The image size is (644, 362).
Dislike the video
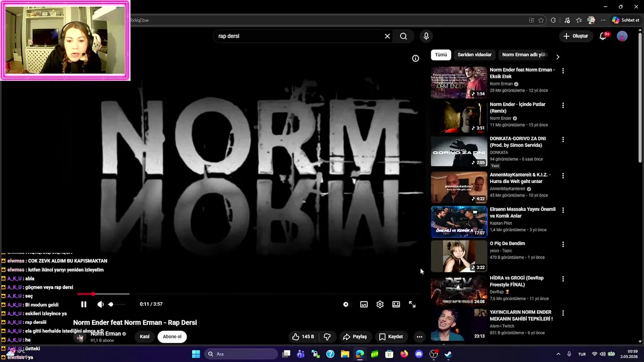327,337
